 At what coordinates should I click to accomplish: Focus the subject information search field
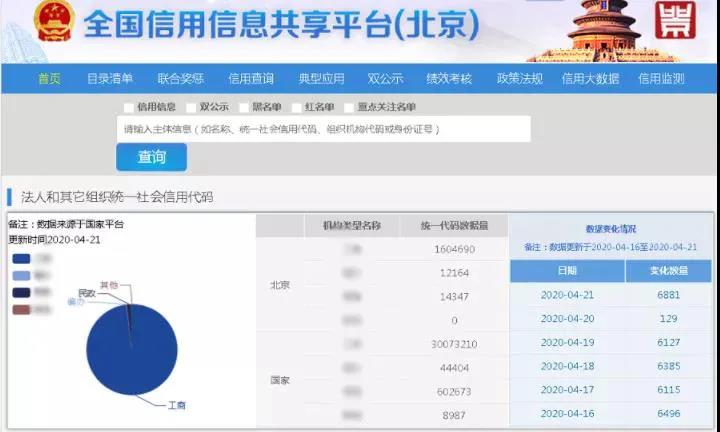click(x=323, y=129)
